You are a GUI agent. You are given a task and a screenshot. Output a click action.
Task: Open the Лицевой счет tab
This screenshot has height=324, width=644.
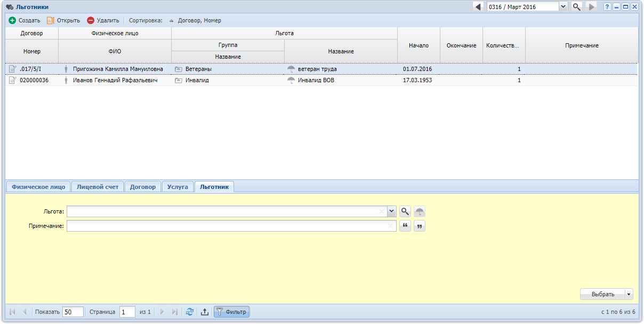(98, 187)
